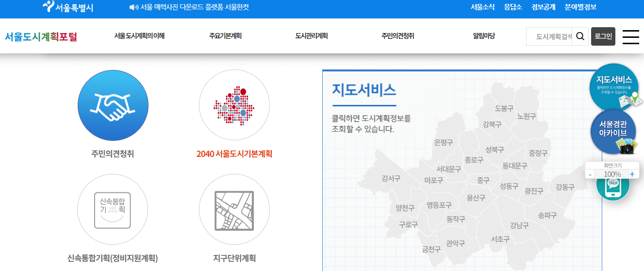Viewport: 644px width, 271px height.
Task: Open the handshake 주민의견청취 circle icon
Action: point(113,105)
